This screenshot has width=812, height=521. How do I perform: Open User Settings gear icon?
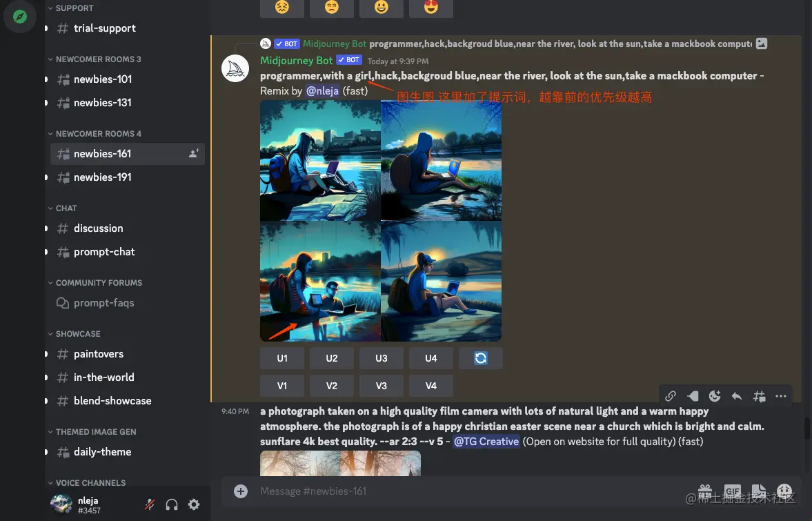[194, 504]
